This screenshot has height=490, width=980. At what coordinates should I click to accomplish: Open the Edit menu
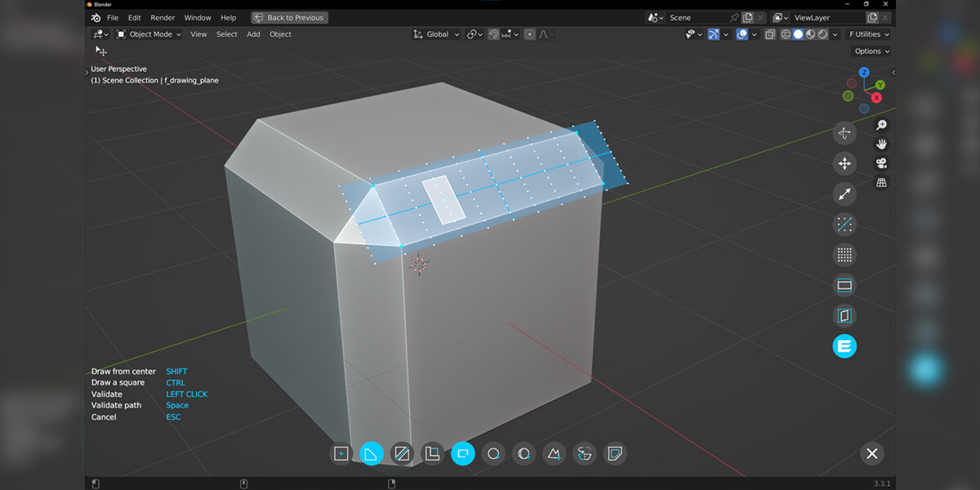[134, 16]
